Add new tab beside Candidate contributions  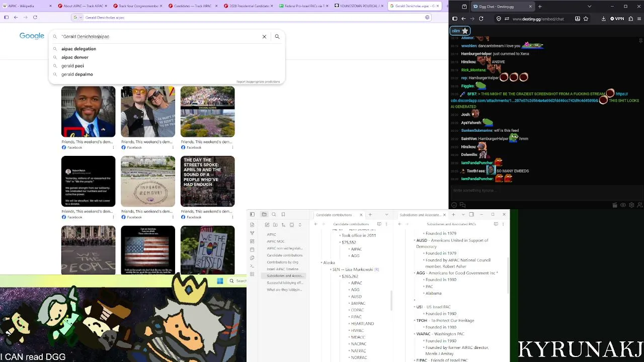370,215
